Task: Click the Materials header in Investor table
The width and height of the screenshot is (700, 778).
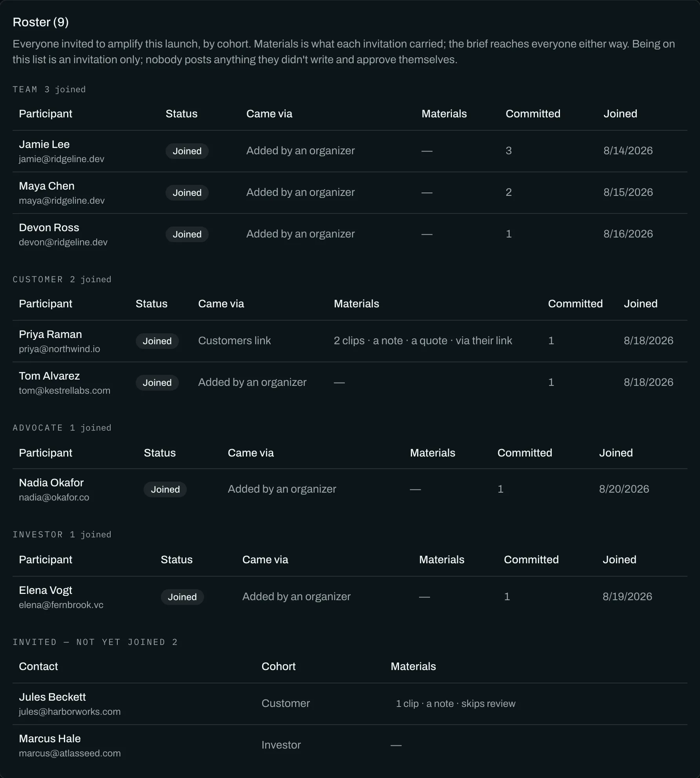Action: point(441,560)
